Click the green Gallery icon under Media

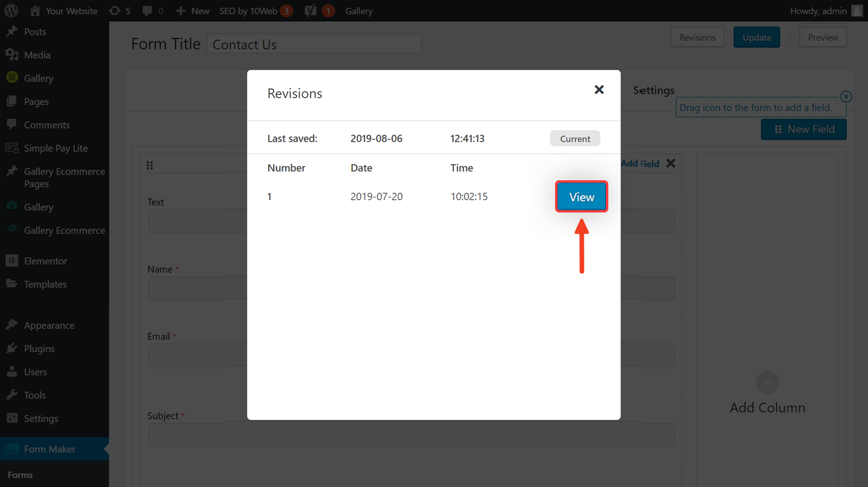click(12, 77)
